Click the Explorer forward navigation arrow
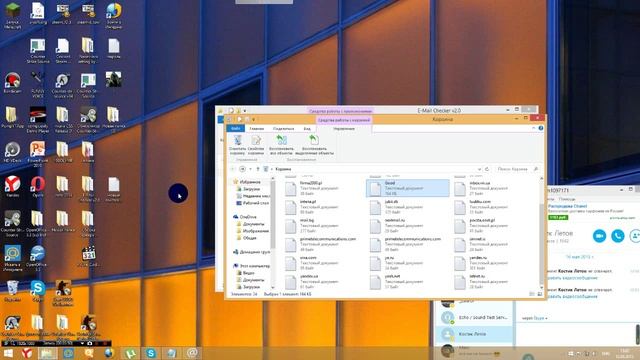This screenshot has width=640, height=360. 242,169
